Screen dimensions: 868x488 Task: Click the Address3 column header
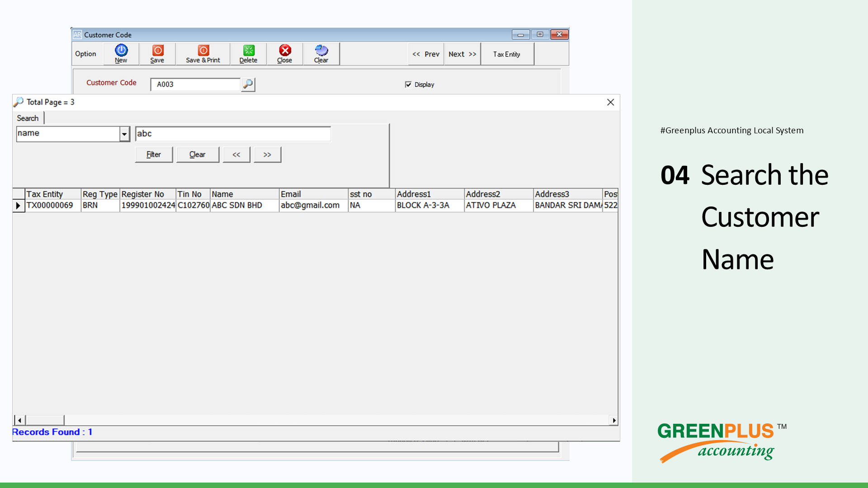[x=568, y=194]
